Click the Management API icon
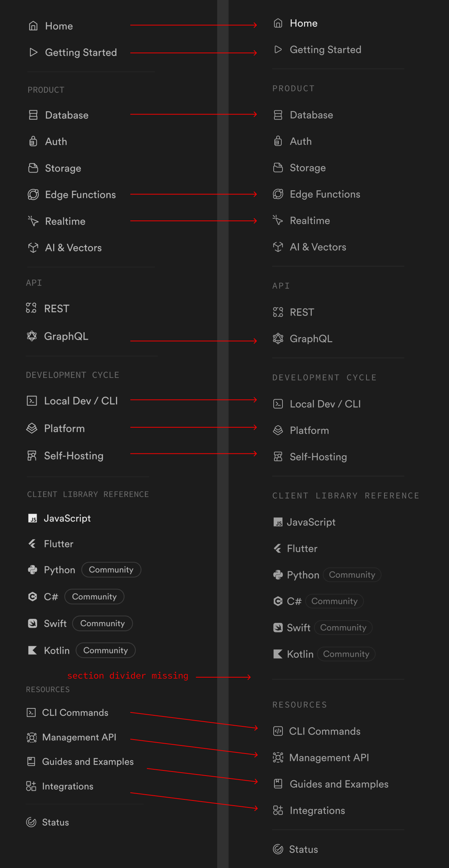Viewport: 449px width, 868px height. (x=32, y=737)
